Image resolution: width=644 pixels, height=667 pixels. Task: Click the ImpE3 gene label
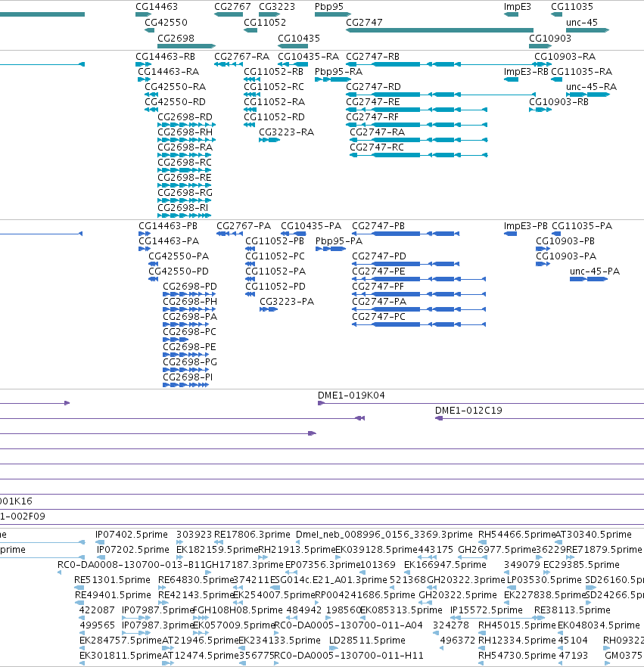click(x=517, y=7)
